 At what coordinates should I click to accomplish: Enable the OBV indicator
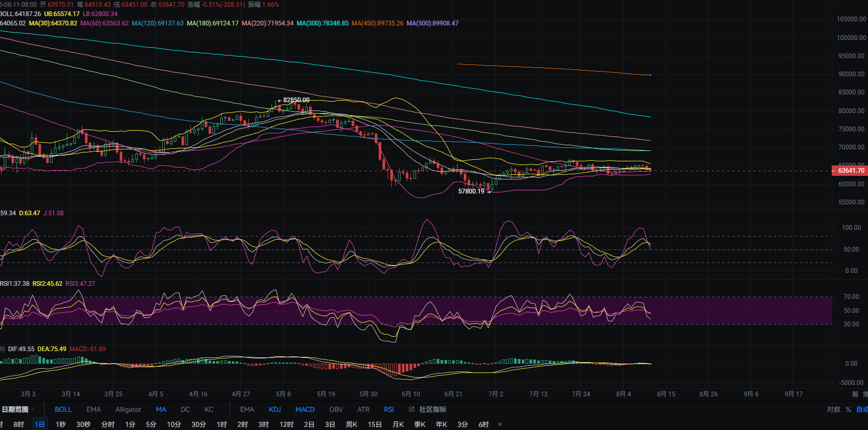[x=336, y=409]
